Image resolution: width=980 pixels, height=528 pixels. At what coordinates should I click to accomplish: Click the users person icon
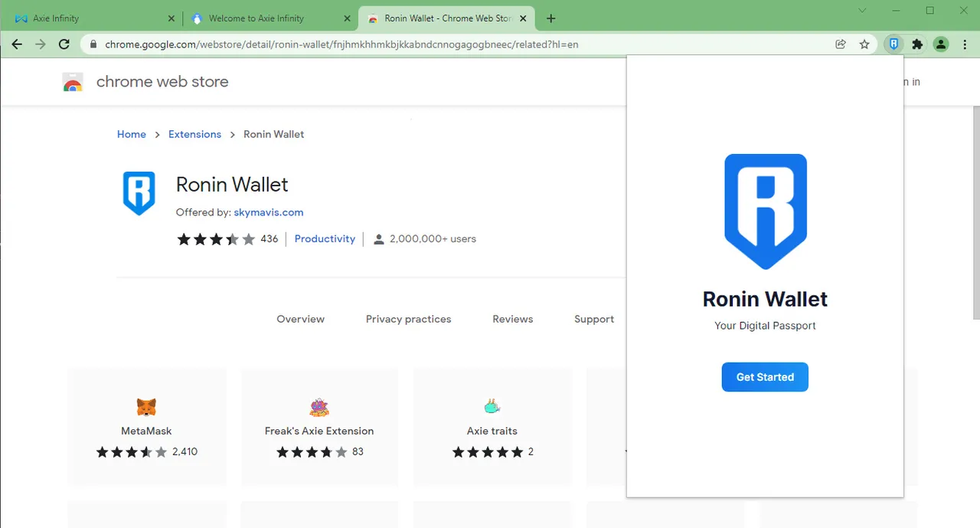click(x=378, y=239)
